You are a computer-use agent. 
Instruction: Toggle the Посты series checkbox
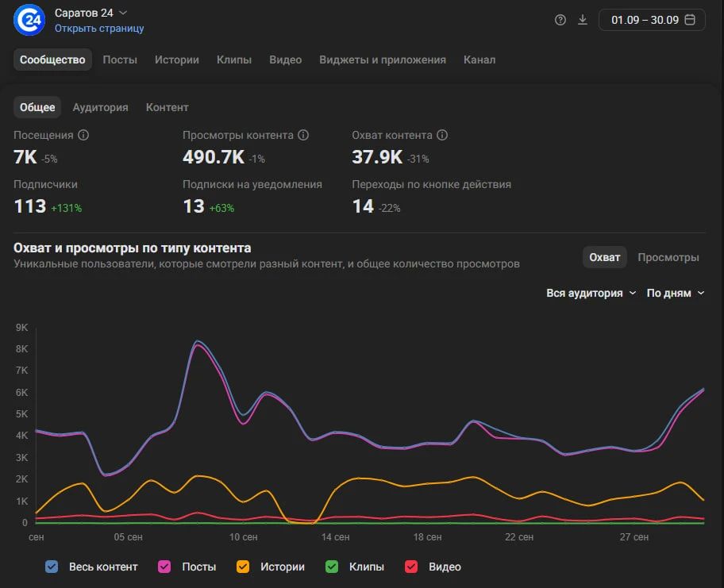164,567
